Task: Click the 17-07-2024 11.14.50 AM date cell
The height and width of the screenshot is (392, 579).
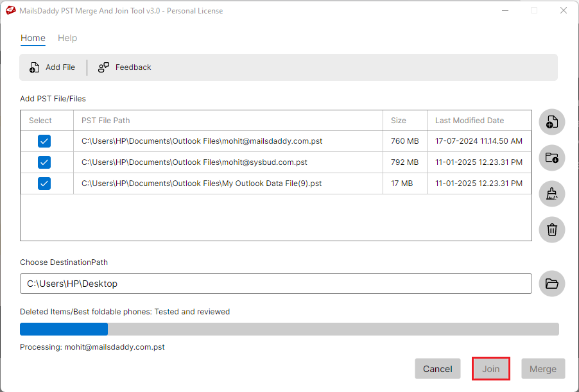Action: tap(480, 141)
